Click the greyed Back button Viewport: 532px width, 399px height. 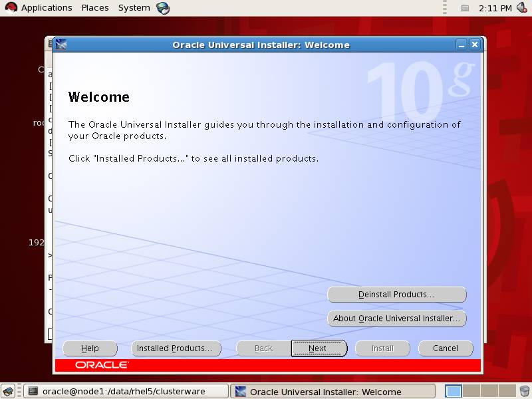(263, 348)
